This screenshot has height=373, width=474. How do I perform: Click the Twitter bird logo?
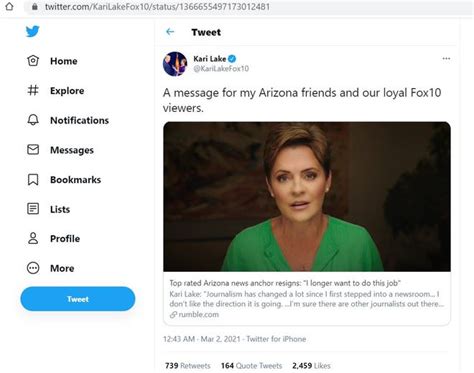(x=33, y=32)
